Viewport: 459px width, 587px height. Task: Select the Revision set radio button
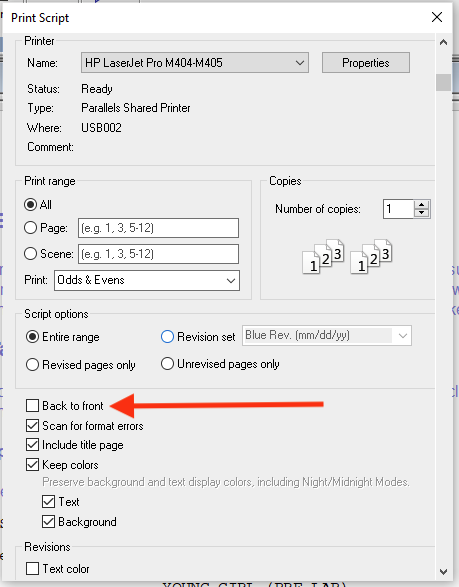point(167,337)
